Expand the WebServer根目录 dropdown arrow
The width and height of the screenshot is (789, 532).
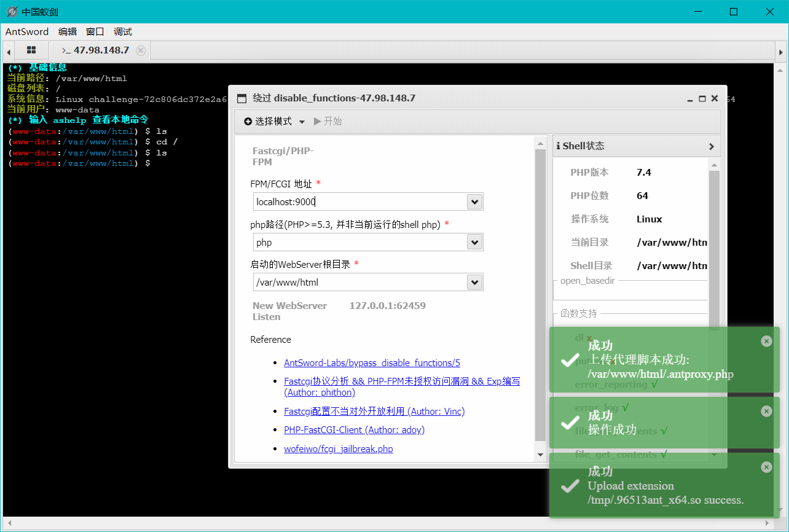(x=474, y=283)
